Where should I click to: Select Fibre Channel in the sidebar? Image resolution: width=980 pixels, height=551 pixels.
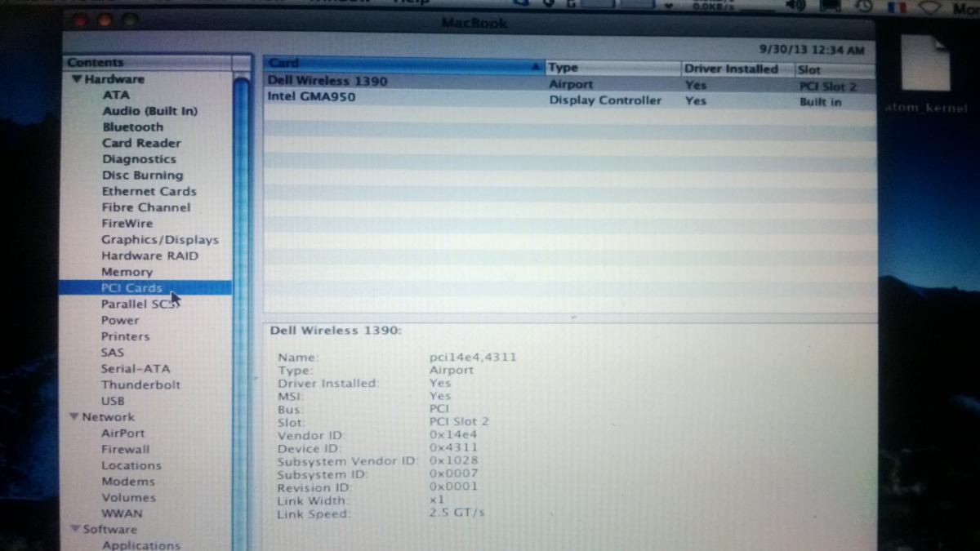click(146, 207)
